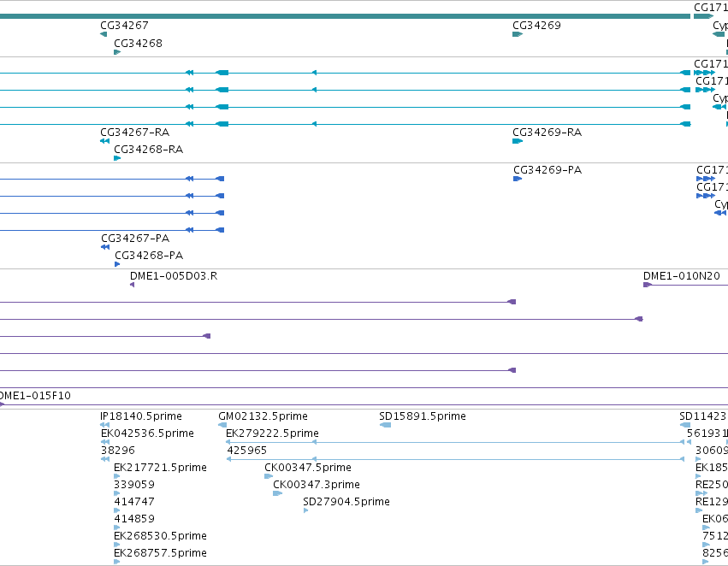Click the DME1-005D03.R BAC label
The height and width of the screenshot is (566, 728).
pyautogui.click(x=174, y=276)
